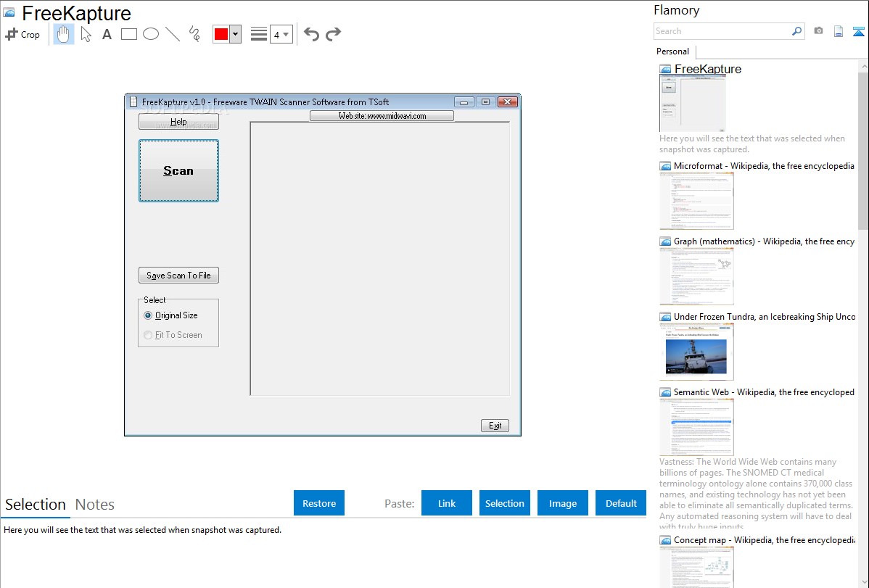The height and width of the screenshot is (588, 869).
Task: Undo the last annotation
Action: tap(311, 34)
